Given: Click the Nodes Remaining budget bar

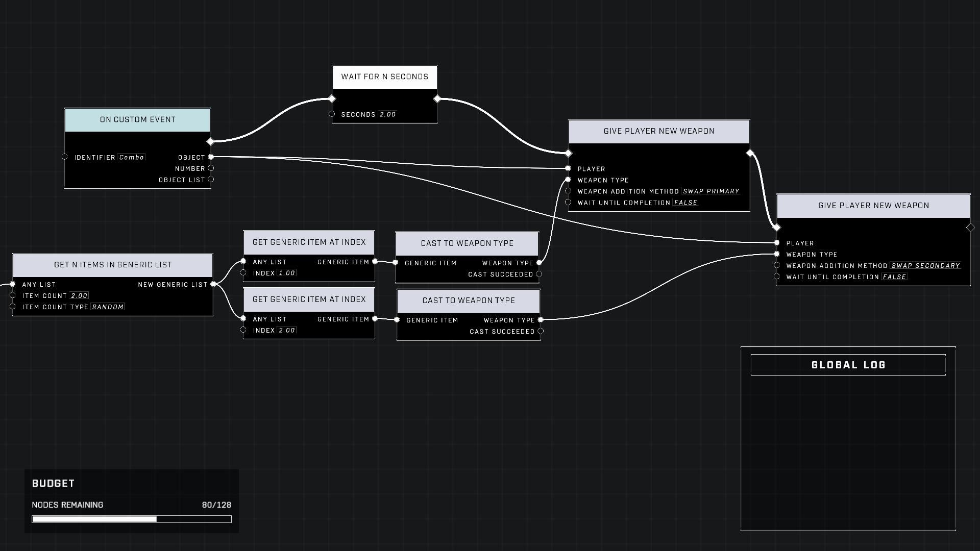Looking at the screenshot, I should [132, 519].
